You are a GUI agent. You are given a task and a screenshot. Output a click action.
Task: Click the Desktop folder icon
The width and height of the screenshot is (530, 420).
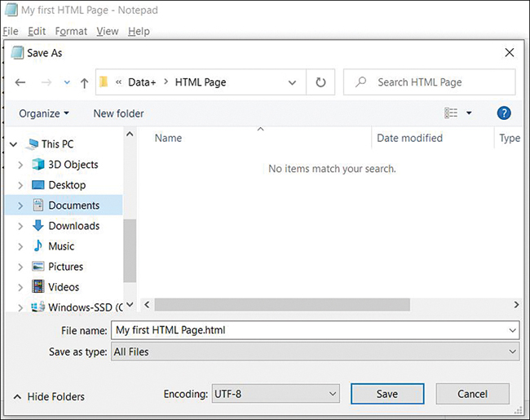(x=38, y=185)
